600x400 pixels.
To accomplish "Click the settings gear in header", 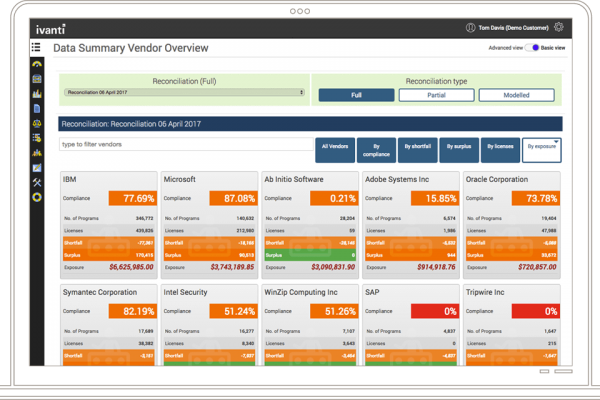I will [559, 27].
